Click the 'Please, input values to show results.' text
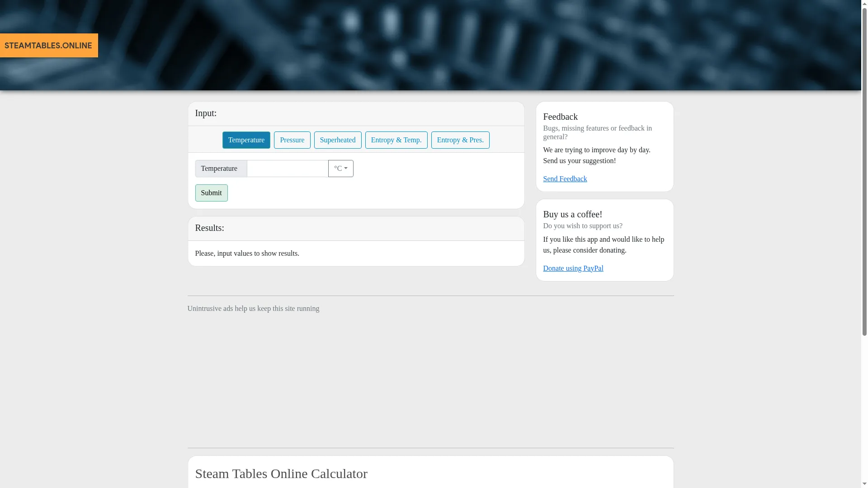This screenshot has width=868, height=488. 247,253
